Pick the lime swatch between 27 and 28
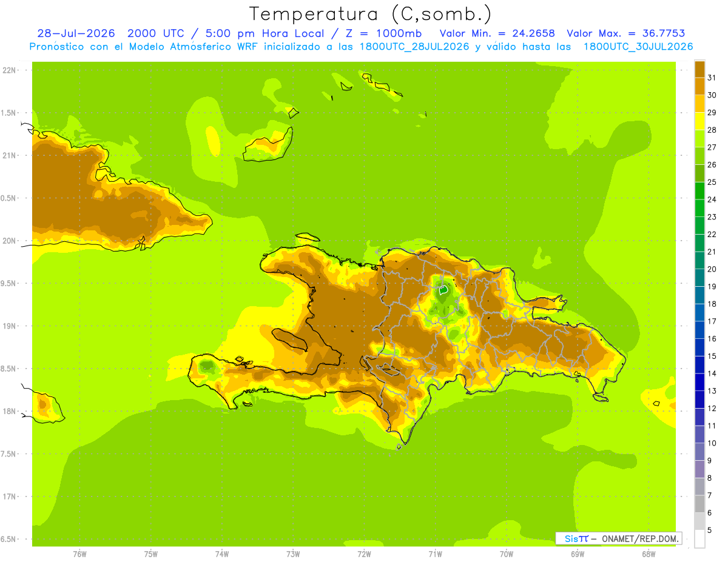 [699, 138]
